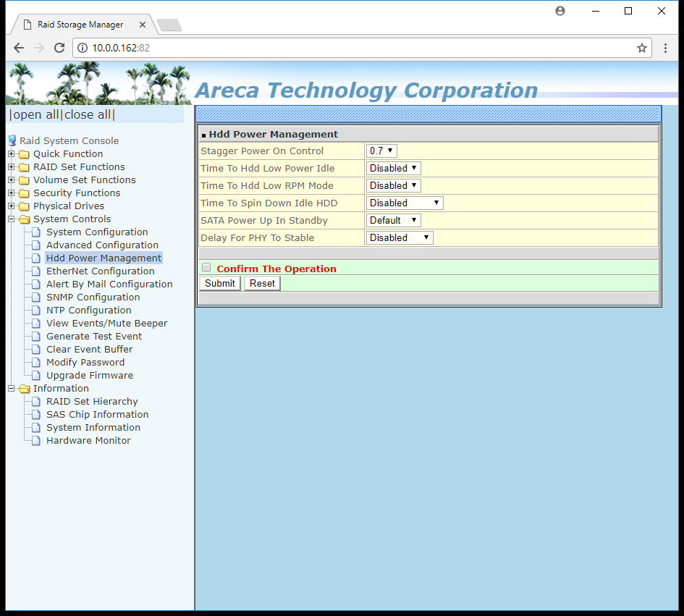Open Time To Hdd Low RPM Mode dropdown
This screenshot has height=616, width=684.
393,186
